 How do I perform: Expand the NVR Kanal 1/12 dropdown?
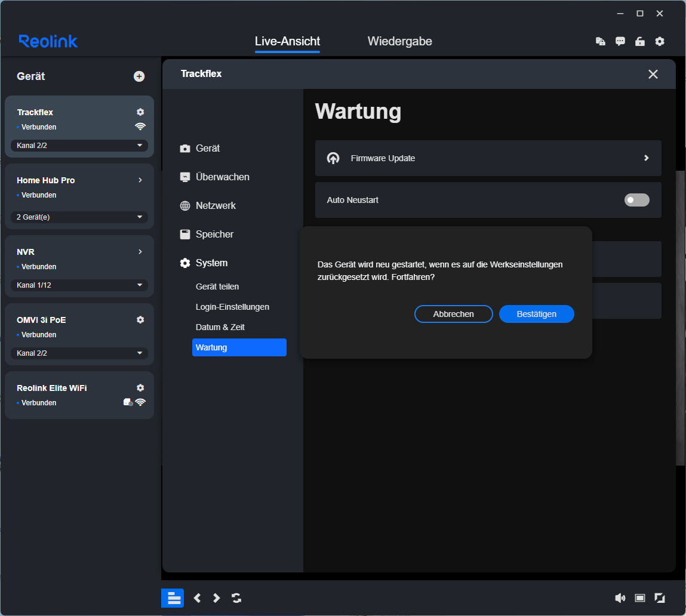79,285
